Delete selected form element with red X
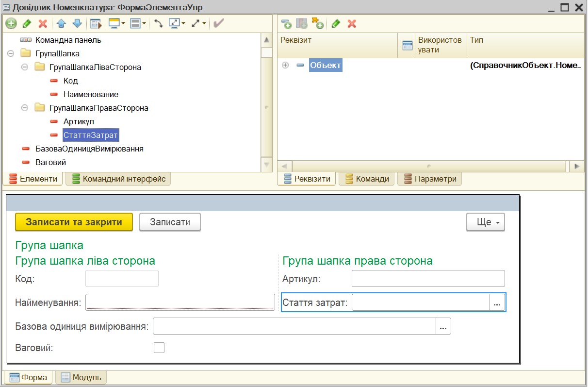Screen dimensions: 588x387 coord(43,23)
